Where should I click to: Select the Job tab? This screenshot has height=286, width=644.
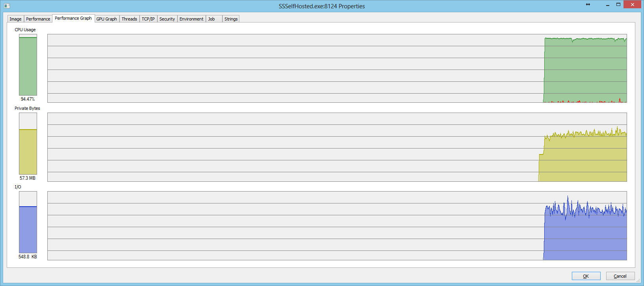tap(212, 19)
